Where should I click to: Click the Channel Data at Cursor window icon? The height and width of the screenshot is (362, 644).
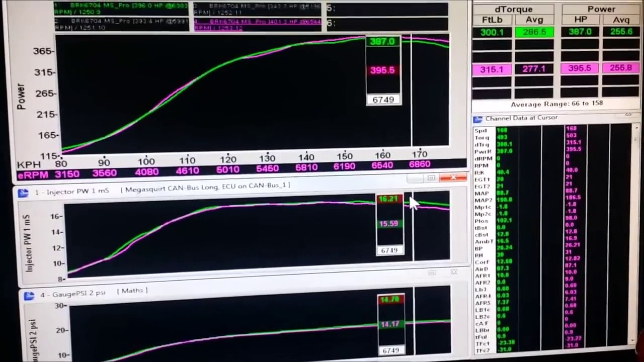pos(477,119)
